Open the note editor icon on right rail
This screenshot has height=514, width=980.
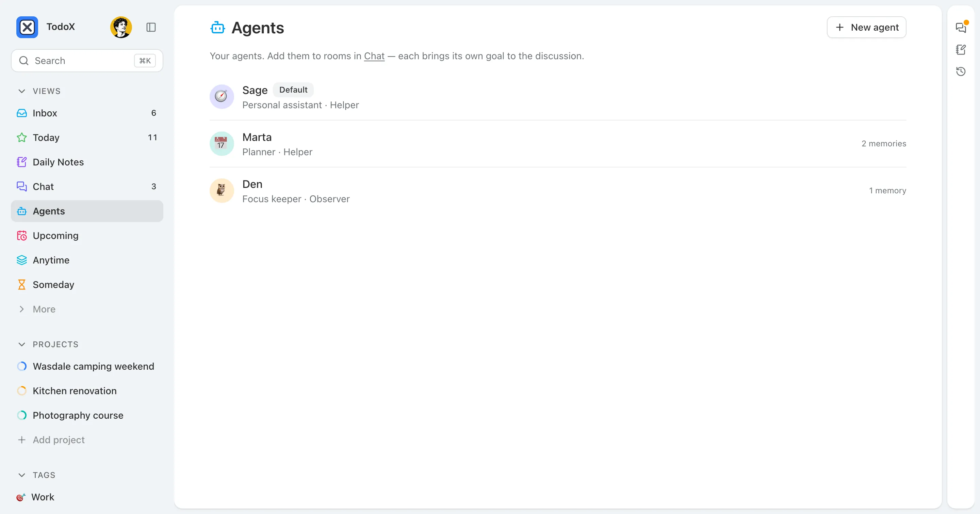coord(961,49)
